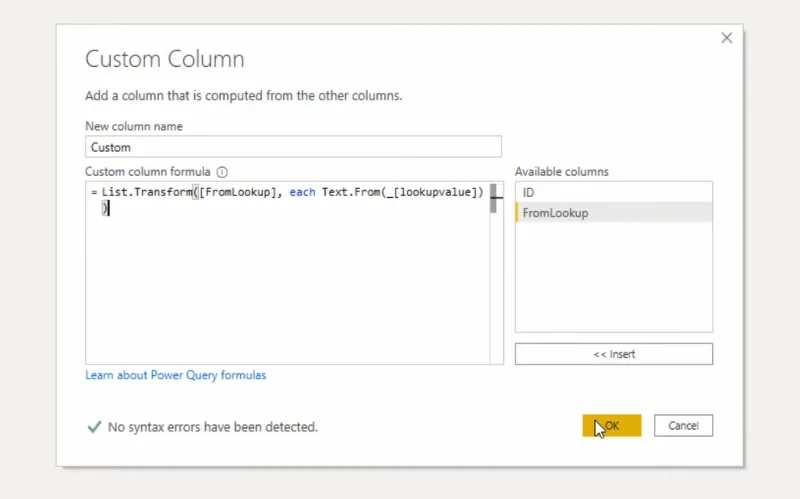This screenshot has width=800, height=499.
Task: Click the New column name field
Action: coord(293,147)
